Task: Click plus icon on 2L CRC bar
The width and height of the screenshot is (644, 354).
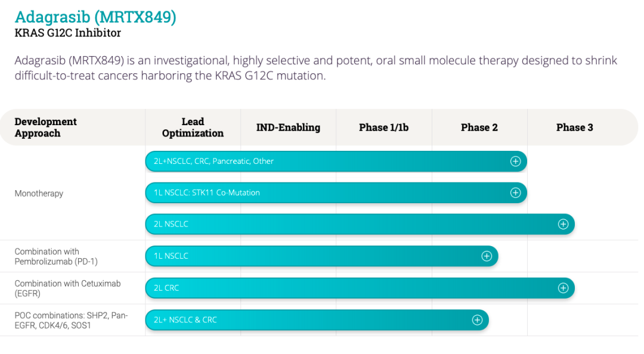Action: (563, 288)
